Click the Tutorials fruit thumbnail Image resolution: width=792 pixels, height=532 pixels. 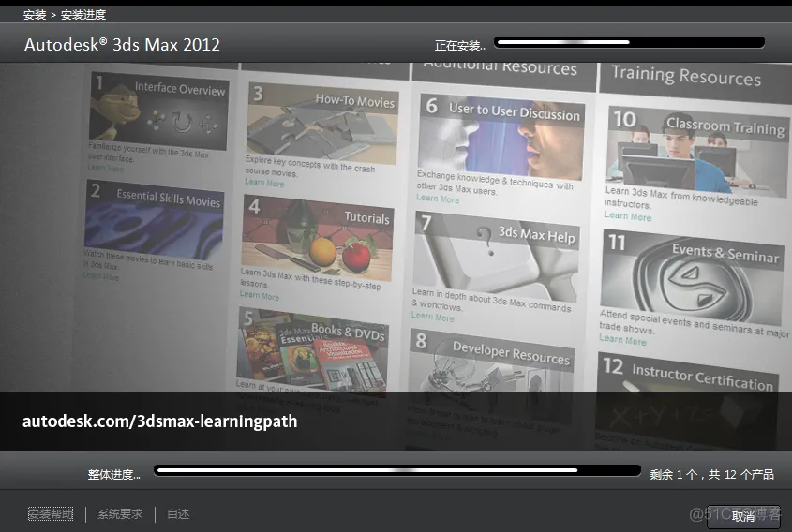pyautogui.click(x=317, y=238)
